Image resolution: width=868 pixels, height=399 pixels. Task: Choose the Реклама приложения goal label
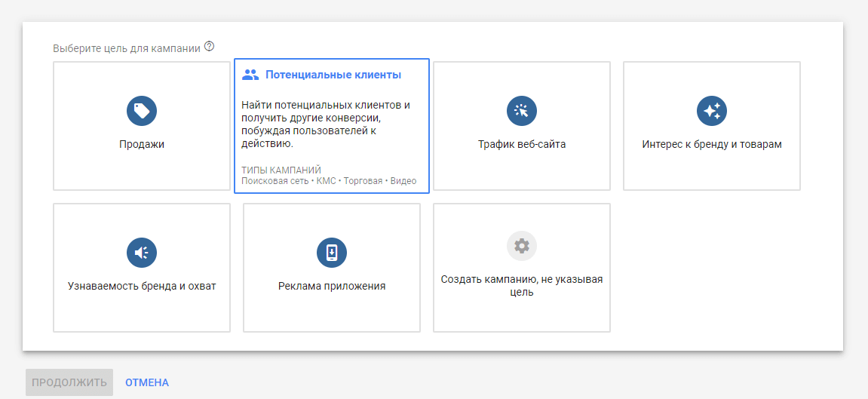pyautogui.click(x=332, y=286)
